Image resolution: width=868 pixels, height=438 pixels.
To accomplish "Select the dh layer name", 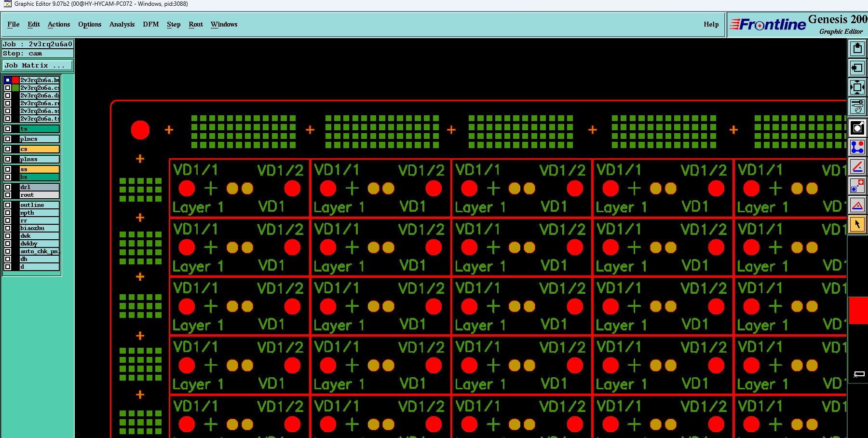I will pos(40,259).
